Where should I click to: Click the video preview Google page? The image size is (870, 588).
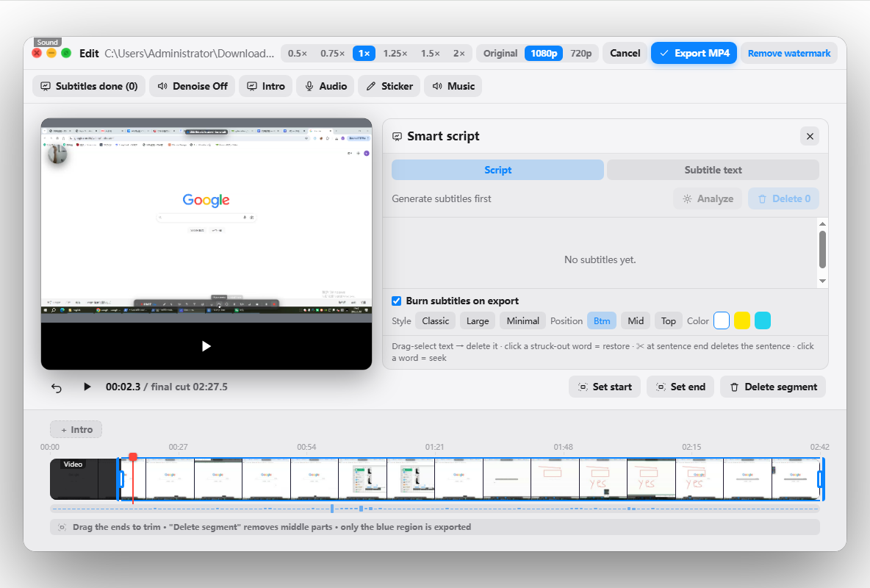(x=206, y=220)
